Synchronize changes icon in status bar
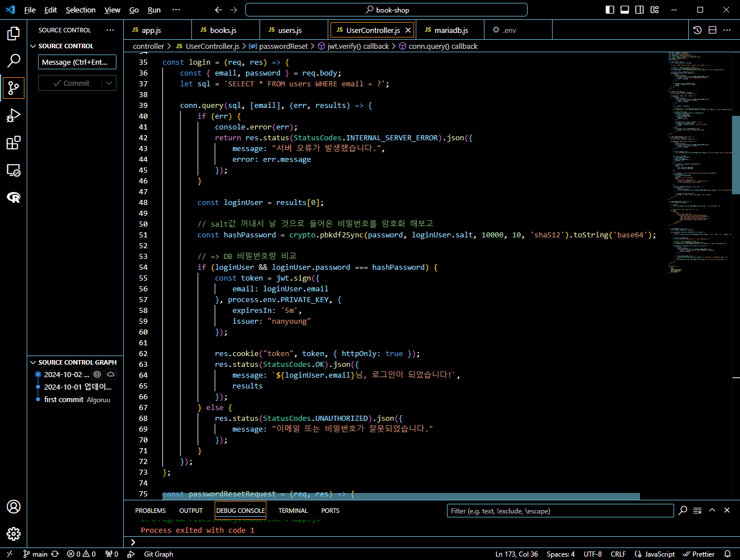The height and width of the screenshot is (560, 740). tap(55, 554)
